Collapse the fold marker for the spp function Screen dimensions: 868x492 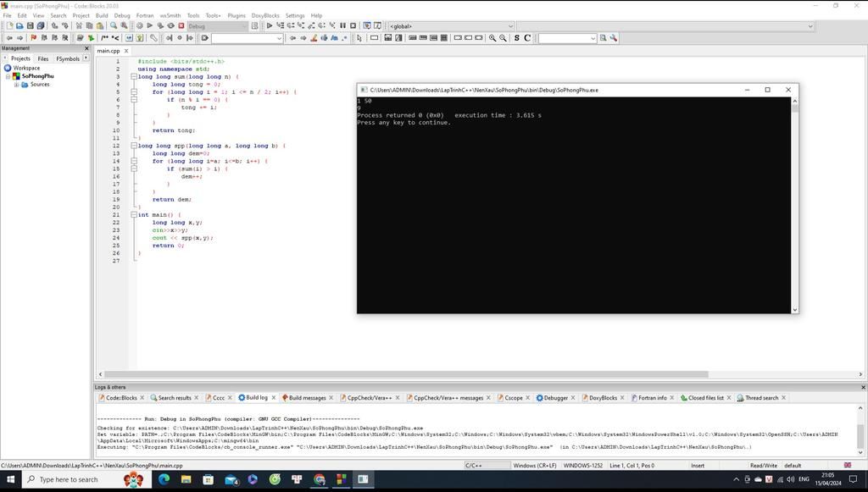(133, 146)
